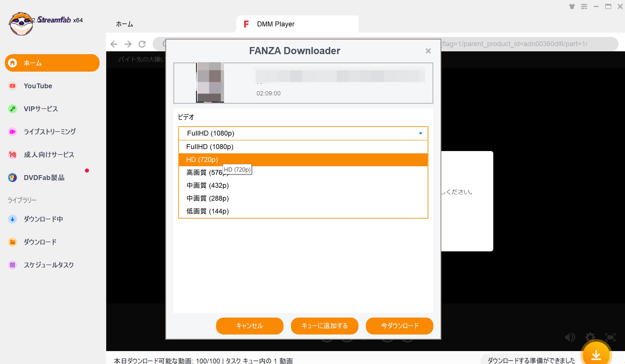This screenshot has width=625, height=364.
Task: Click the skin shirt icon in titlebar
Action: tap(572, 7)
